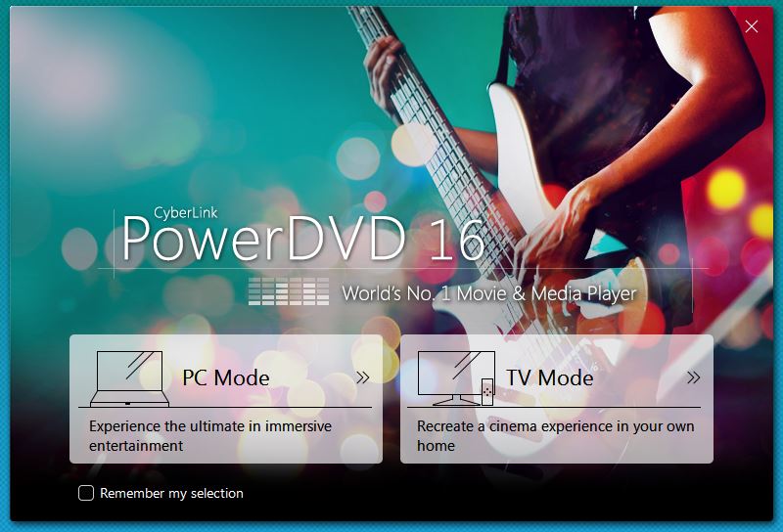The height and width of the screenshot is (532, 783).
Task: Expand PC Mode with its double chevron
Action: [363, 377]
